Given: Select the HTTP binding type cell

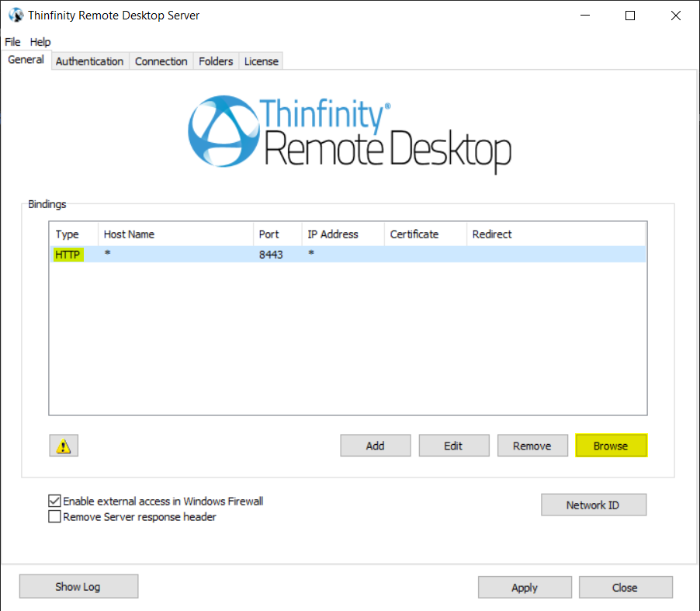Looking at the screenshot, I should tap(68, 255).
